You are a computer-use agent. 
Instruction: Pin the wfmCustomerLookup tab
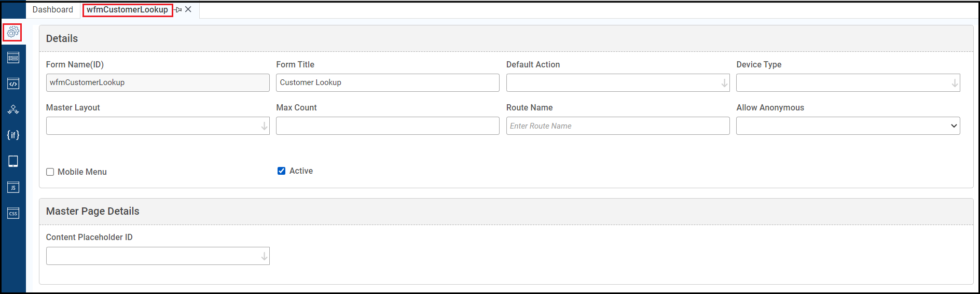tap(178, 10)
